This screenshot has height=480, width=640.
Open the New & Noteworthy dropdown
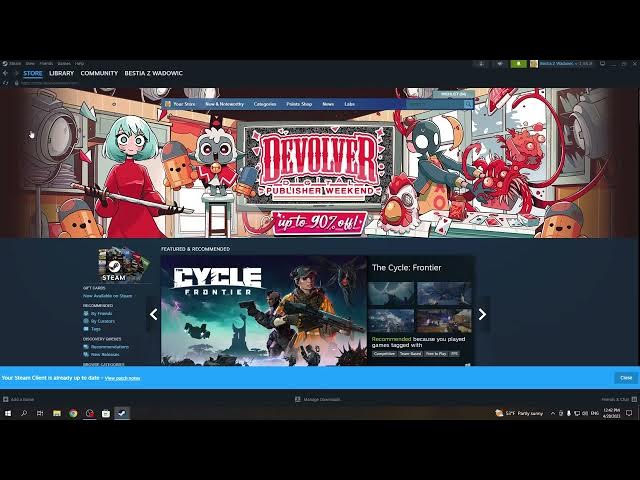pyautogui.click(x=224, y=104)
